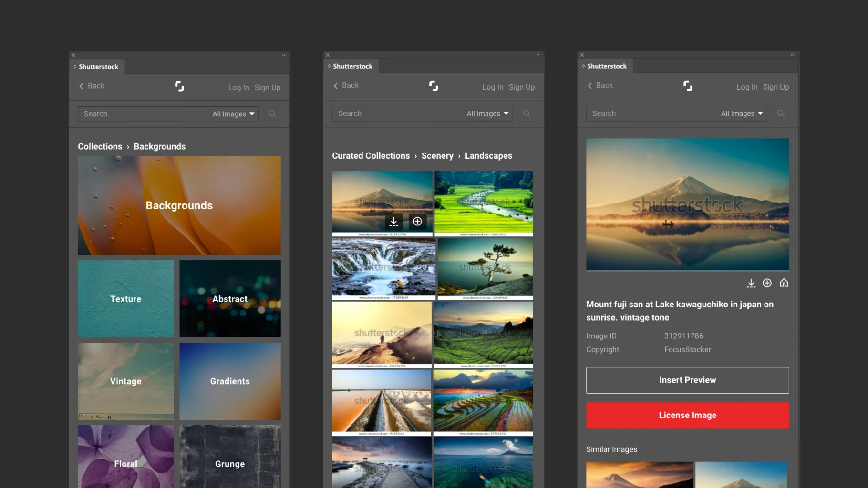Open the large Mount Fuji preview image
The width and height of the screenshot is (868, 488).
click(688, 204)
